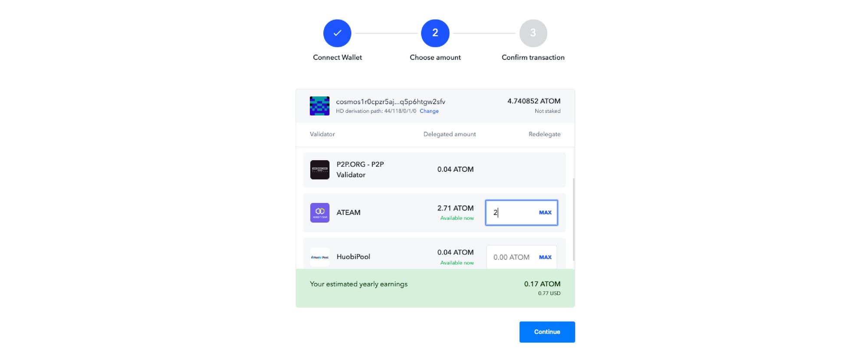This screenshot has height=349, width=868.
Task: Click the Choose amount step label
Action: click(435, 57)
